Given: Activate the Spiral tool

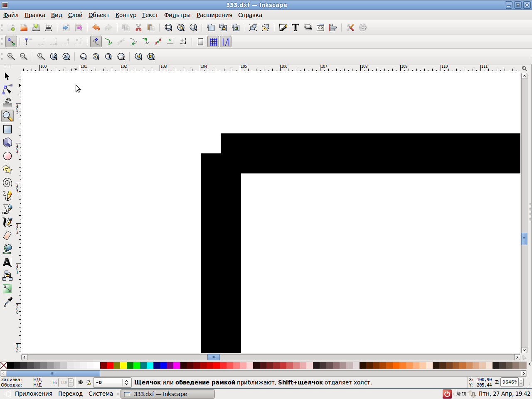Looking at the screenshot, I should 7,182.
